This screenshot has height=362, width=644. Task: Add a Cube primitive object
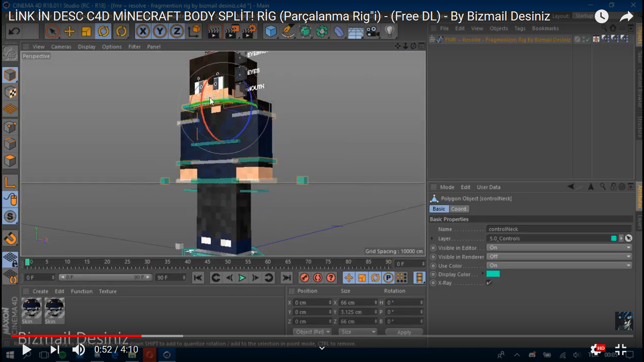coord(271,32)
